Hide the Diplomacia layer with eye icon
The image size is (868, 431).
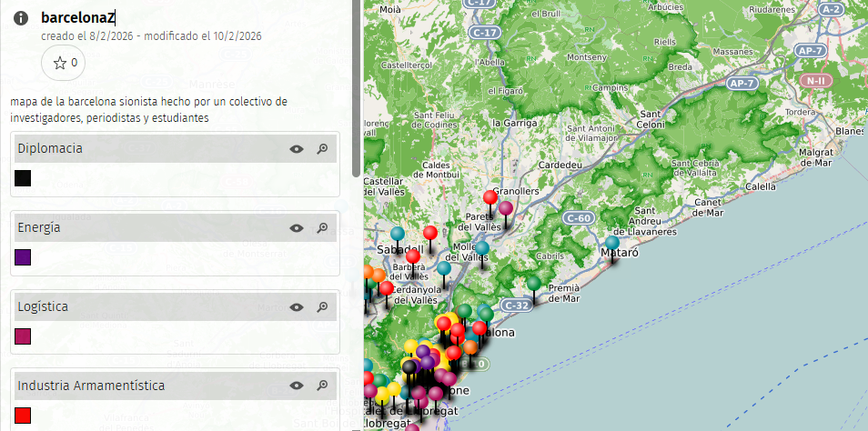(x=297, y=149)
